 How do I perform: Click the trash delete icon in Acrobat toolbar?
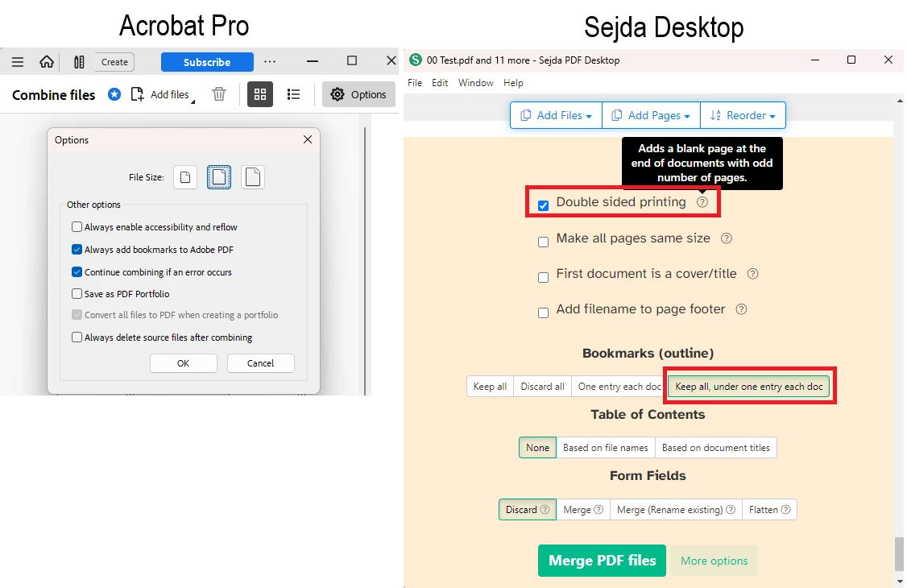coord(218,94)
